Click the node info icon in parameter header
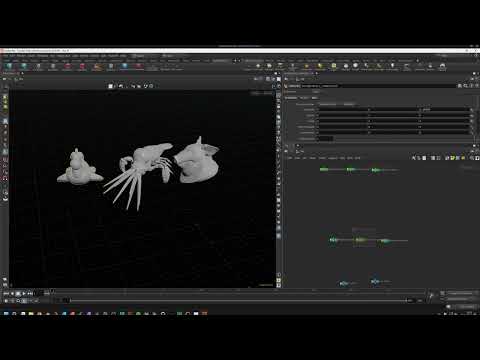480x360 pixels. pyautogui.click(x=471, y=86)
